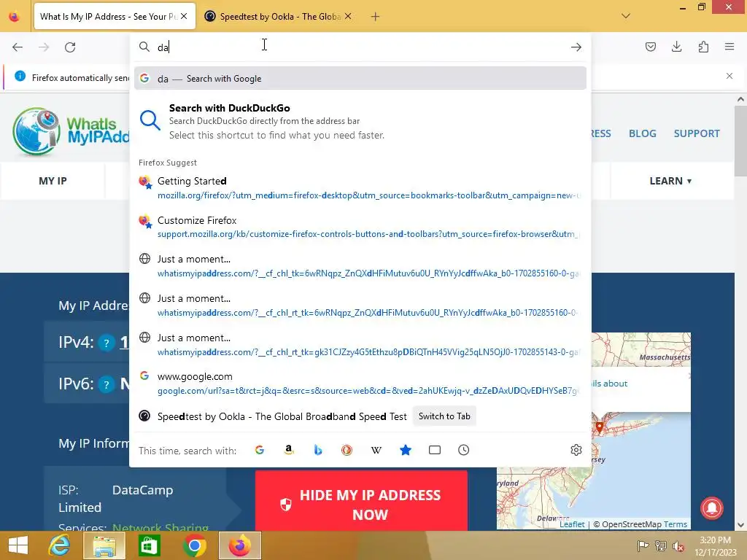Open the Leaflet link on the map
This screenshot has height=560, width=747.
point(572,524)
